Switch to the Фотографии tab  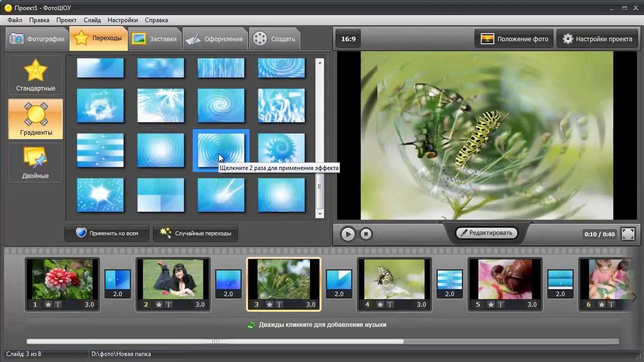(37, 39)
